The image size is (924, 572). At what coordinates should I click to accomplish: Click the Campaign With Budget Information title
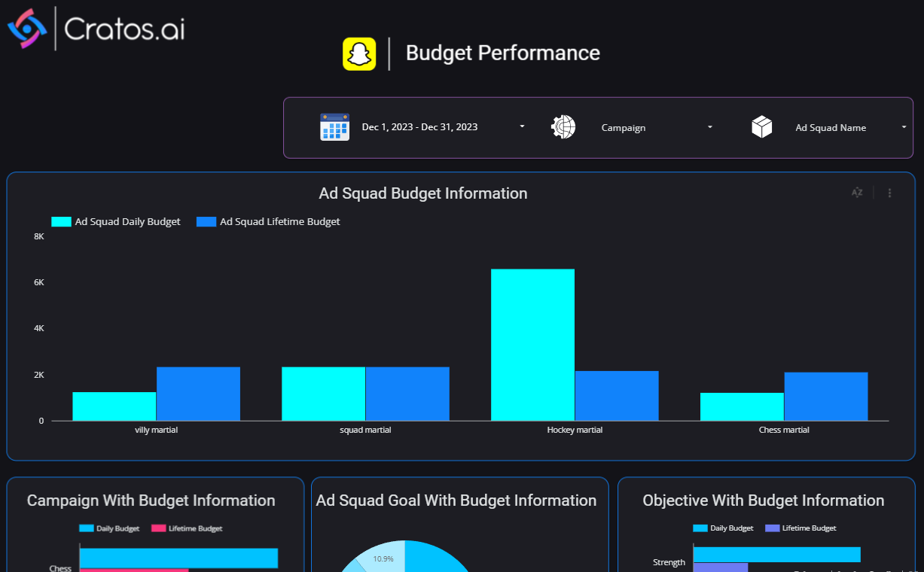151,500
